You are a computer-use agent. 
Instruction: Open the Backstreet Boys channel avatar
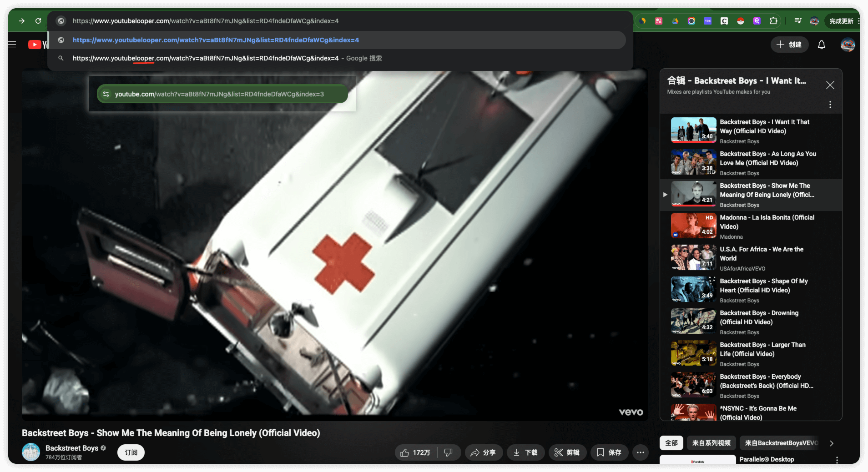click(x=31, y=452)
